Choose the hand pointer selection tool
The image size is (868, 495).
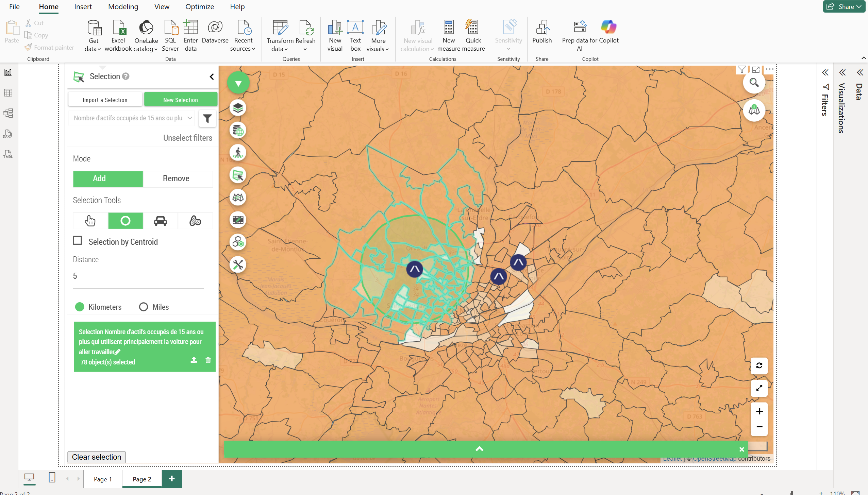coord(90,221)
